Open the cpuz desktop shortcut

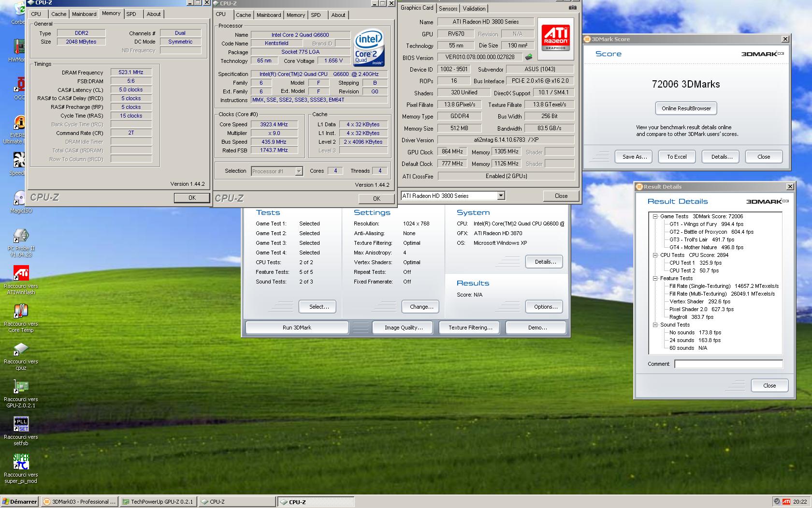pyautogui.click(x=21, y=349)
